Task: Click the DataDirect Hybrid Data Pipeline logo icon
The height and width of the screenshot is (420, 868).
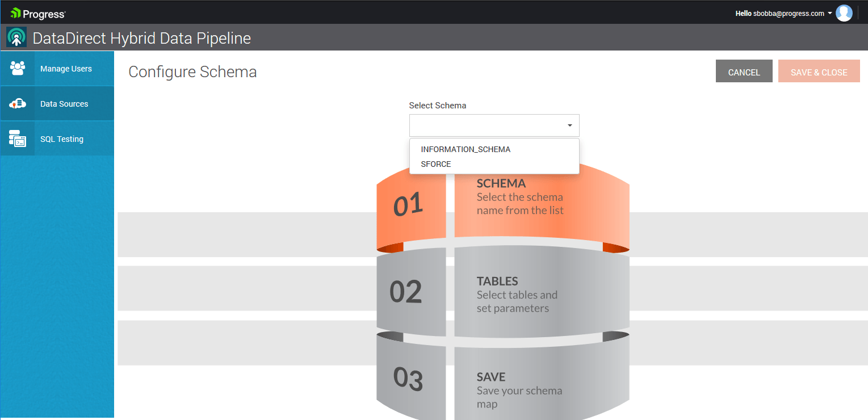Action: pos(16,37)
